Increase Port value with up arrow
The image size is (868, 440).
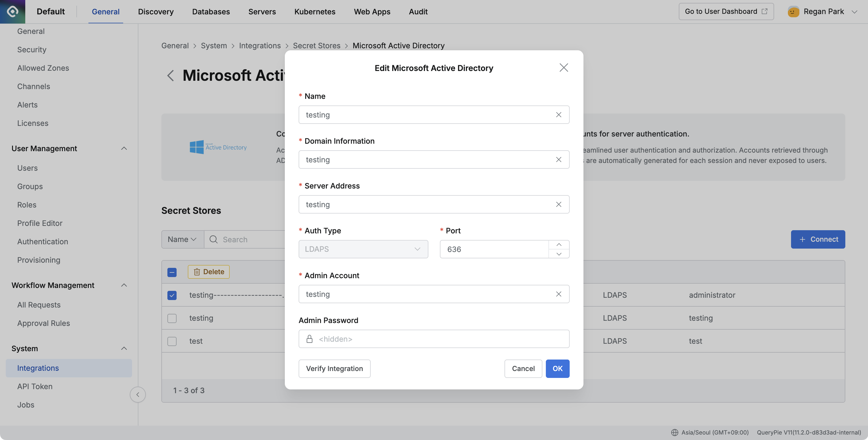(559, 245)
